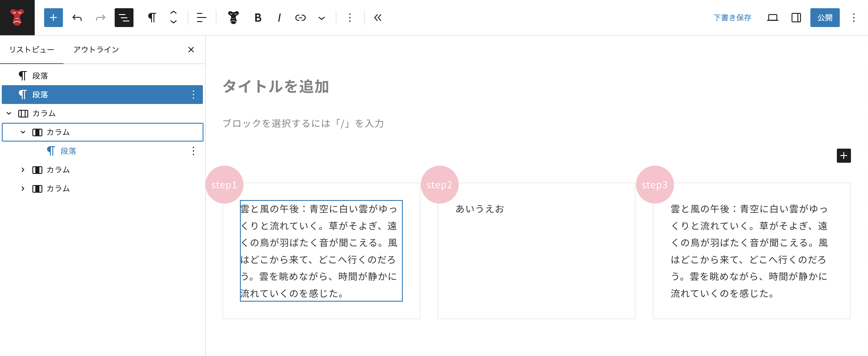Click the あいうえお text in step2 column
Viewport: 868px width, 356px height.
tap(480, 209)
